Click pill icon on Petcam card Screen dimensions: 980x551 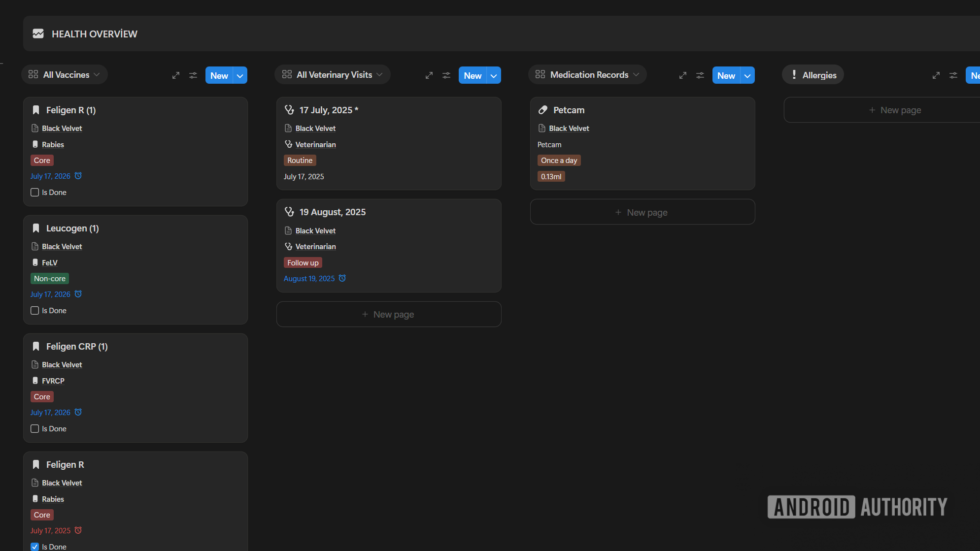[x=543, y=110]
